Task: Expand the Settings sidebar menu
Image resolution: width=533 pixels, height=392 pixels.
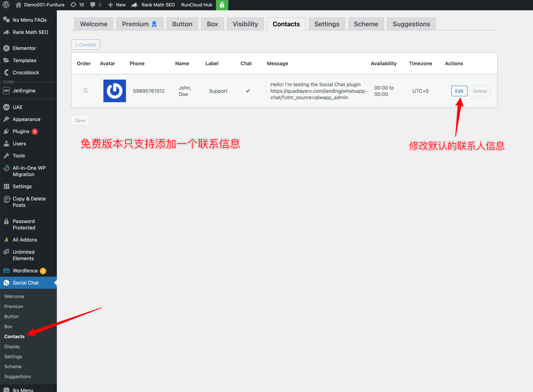Action: tap(7, 186)
